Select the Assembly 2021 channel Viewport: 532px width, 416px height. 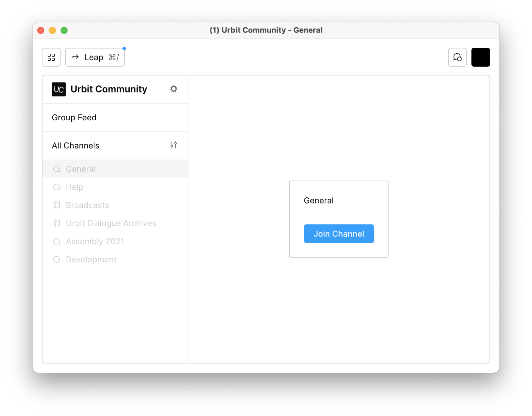(x=115, y=241)
